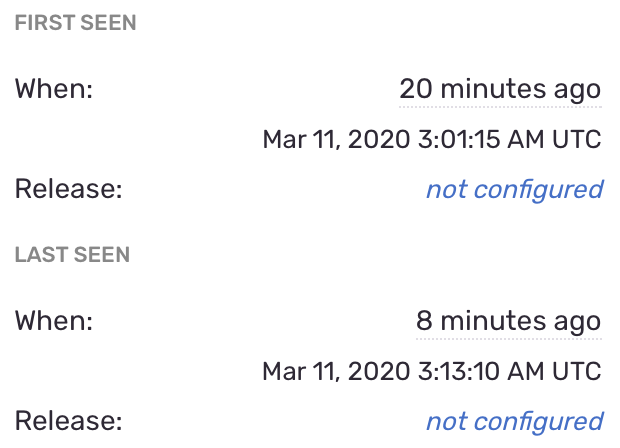Click "Mar 11, 2020" in the First Seen date
This screenshot has height=448, width=620.
coord(333,139)
